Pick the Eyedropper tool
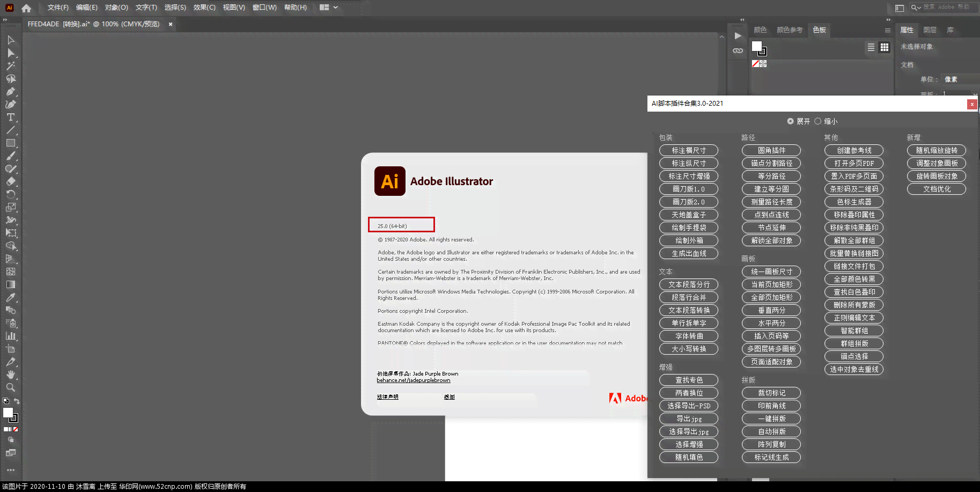This screenshot has height=492, width=980. [11, 298]
